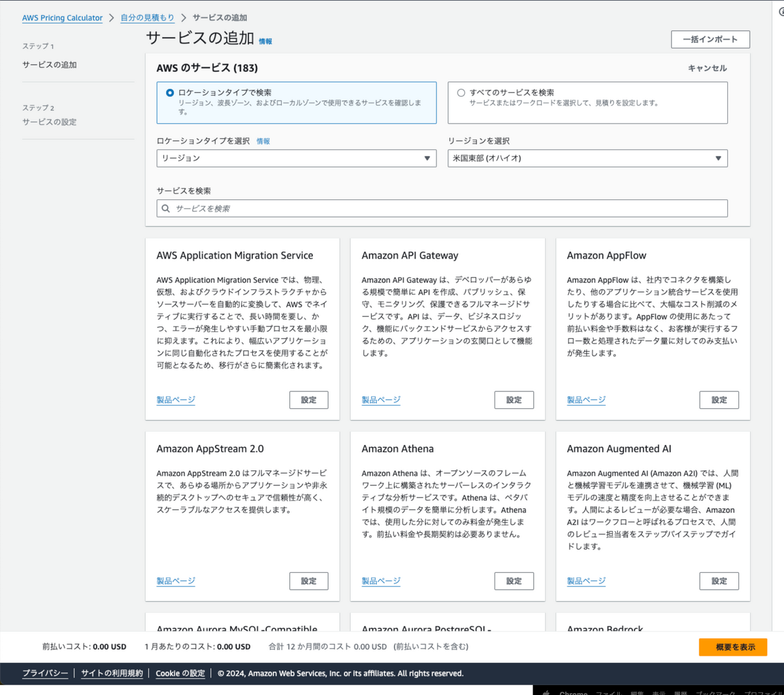Click the AWS のサービス (183) heading
This screenshot has height=695, width=784.
pos(207,68)
